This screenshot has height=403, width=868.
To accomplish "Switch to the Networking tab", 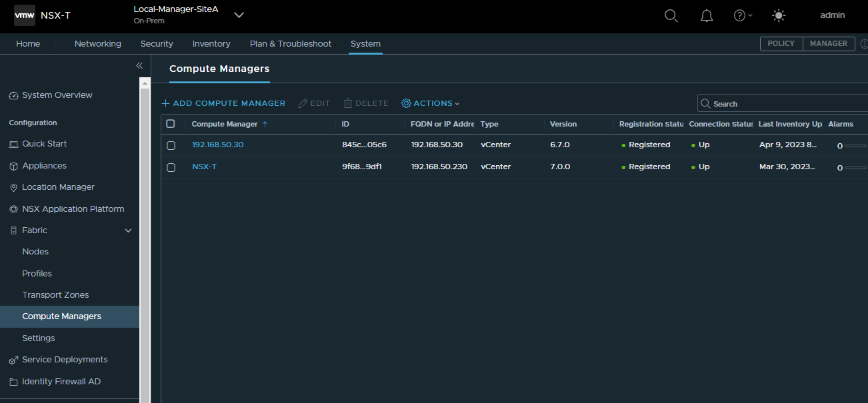I will [98, 44].
